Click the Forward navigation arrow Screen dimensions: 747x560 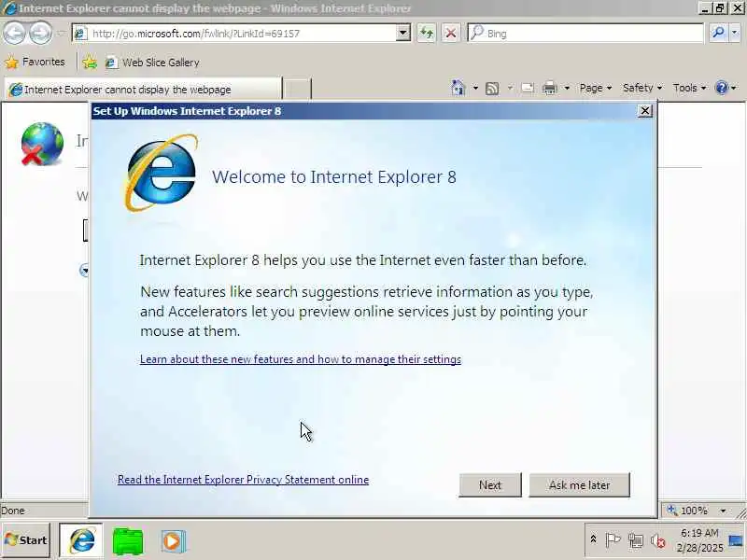pos(40,33)
